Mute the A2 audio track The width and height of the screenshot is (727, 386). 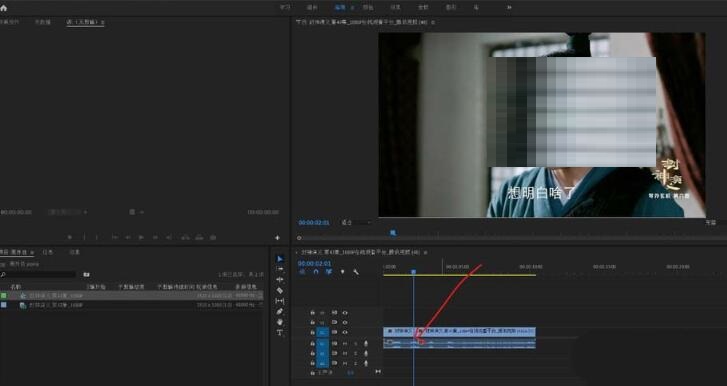(x=345, y=353)
